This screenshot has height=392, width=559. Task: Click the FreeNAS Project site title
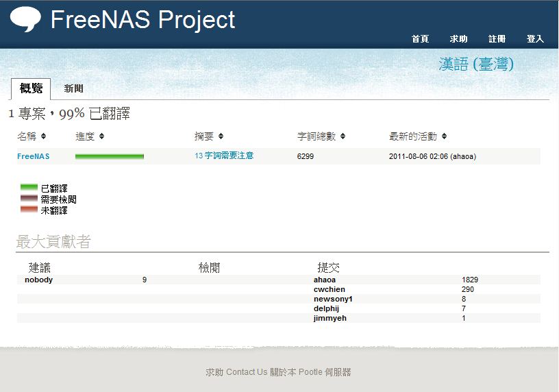coord(142,19)
